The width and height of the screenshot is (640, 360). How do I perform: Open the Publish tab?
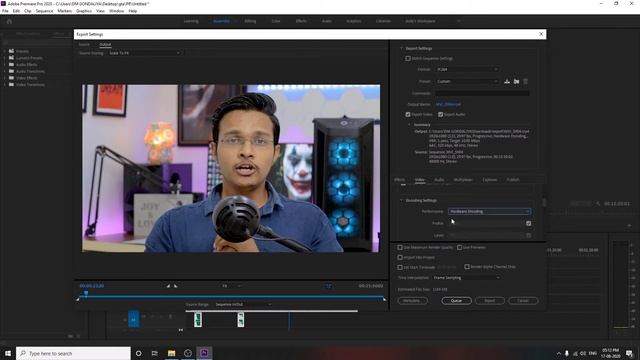(x=513, y=180)
